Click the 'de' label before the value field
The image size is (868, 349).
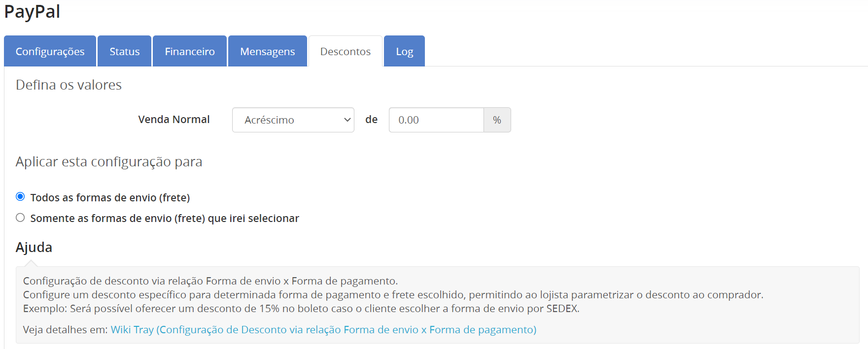pyautogui.click(x=372, y=120)
